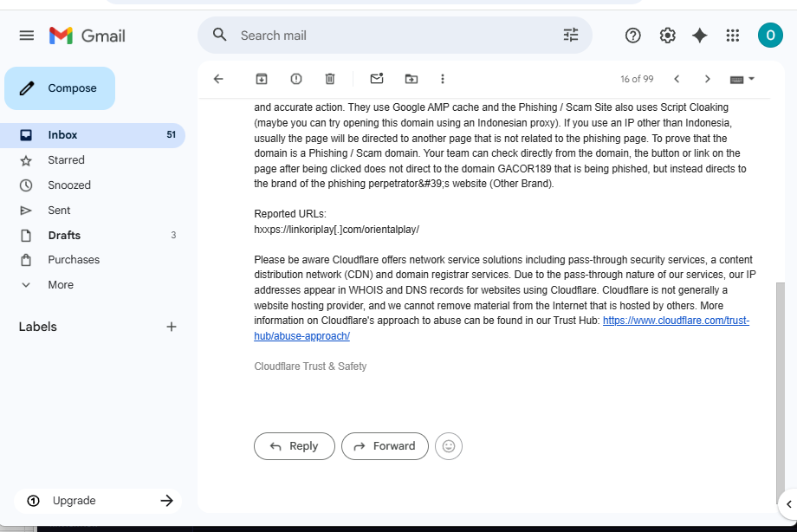Click the email vertical scrollbar

click(x=781, y=393)
